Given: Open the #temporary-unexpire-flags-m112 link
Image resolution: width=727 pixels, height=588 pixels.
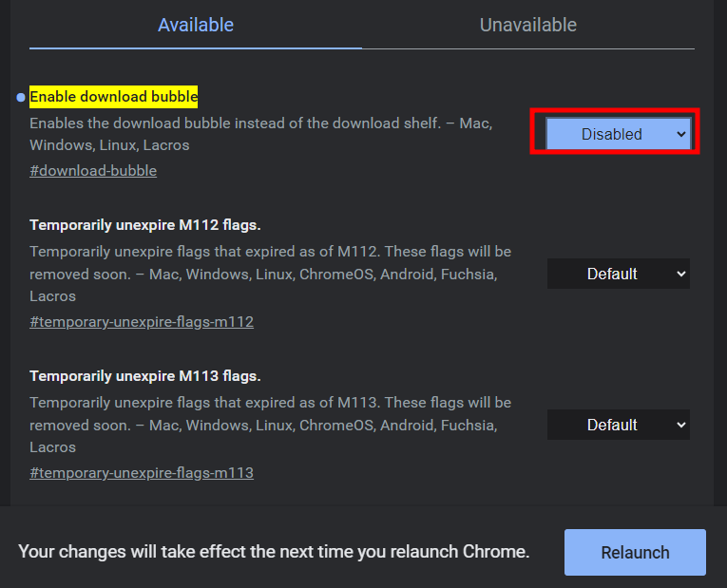Looking at the screenshot, I should pos(142,322).
